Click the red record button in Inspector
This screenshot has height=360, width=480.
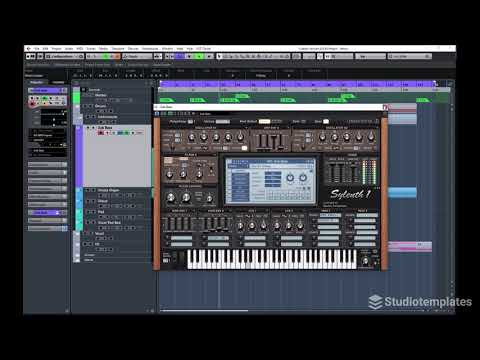point(32,104)
